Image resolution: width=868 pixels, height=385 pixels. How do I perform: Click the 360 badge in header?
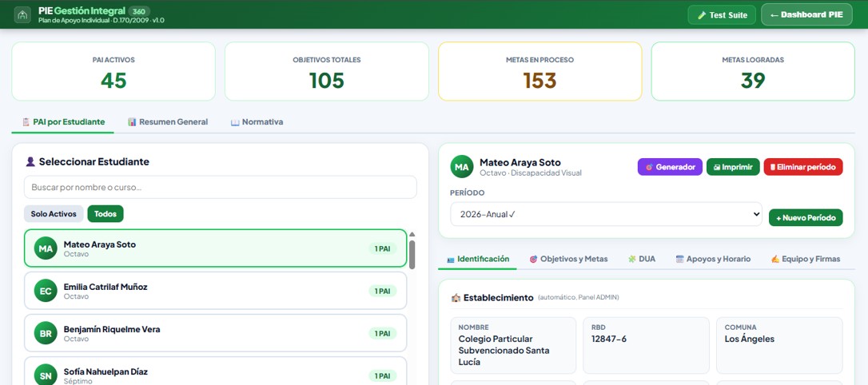pos(139,10)
